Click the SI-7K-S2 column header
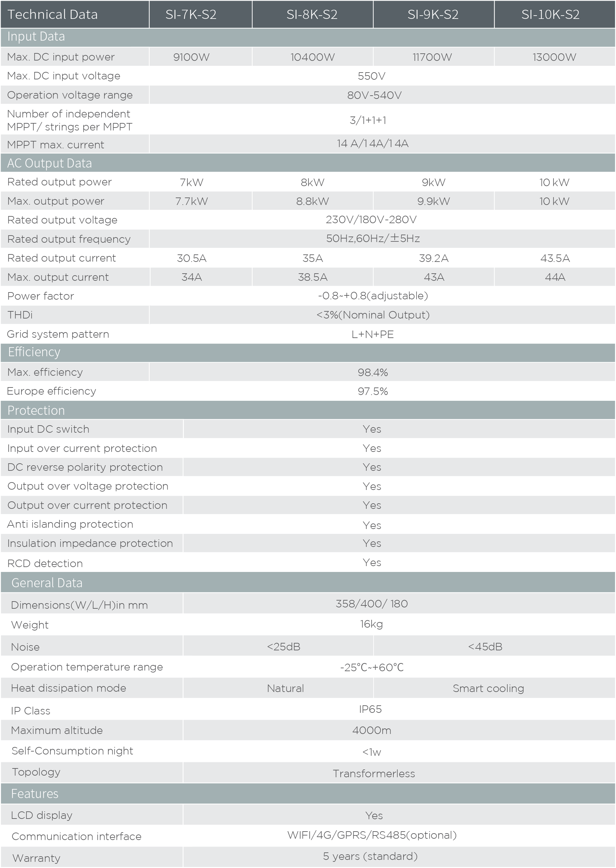 pyautogui.click(x=191, y=14)
